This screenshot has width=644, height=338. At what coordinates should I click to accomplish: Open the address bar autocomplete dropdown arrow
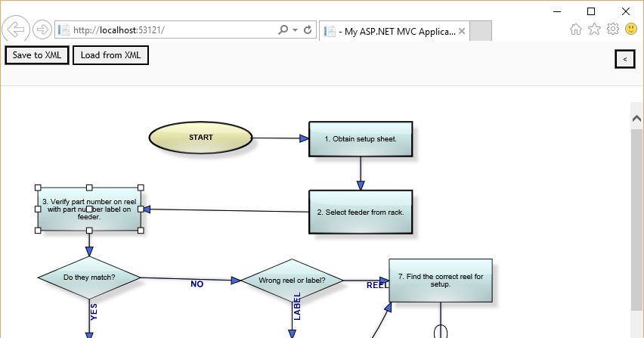click(x=295, y=30)
